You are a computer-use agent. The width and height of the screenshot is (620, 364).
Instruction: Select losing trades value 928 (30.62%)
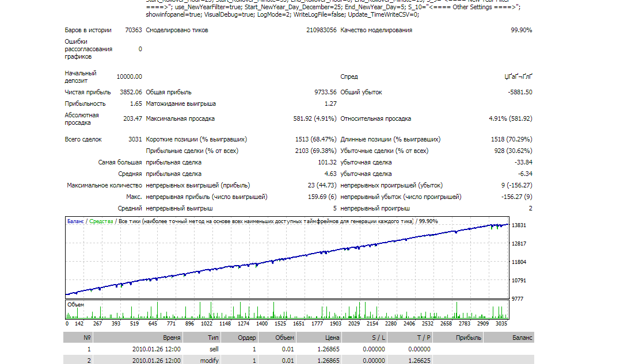click(x=514, y=151)
